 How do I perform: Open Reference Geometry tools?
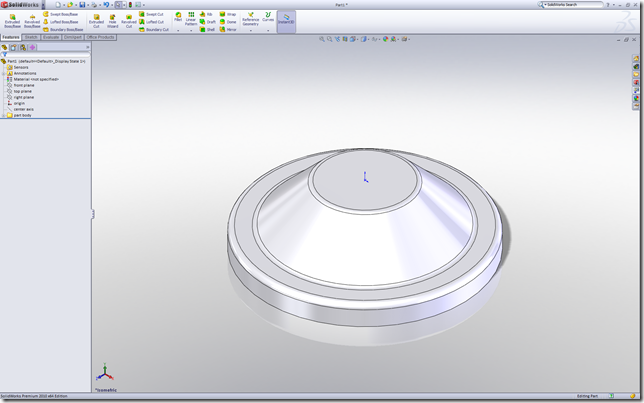click(251, 19)
